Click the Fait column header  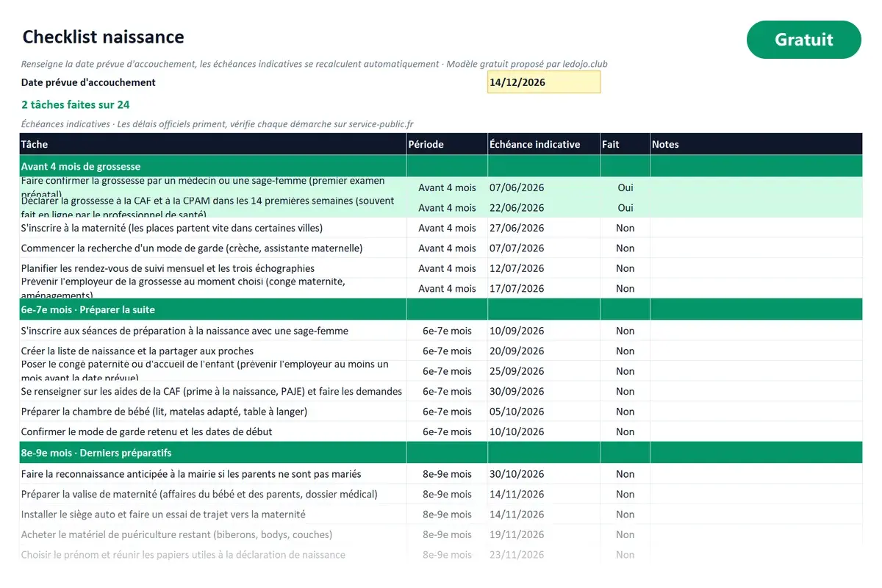tap(625, 144)
